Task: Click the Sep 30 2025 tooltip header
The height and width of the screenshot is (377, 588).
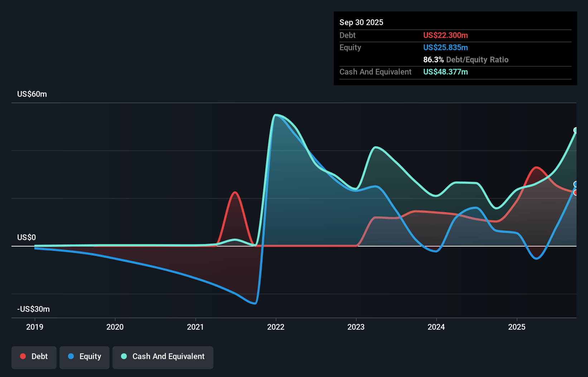Action: (x=361, y=22)
